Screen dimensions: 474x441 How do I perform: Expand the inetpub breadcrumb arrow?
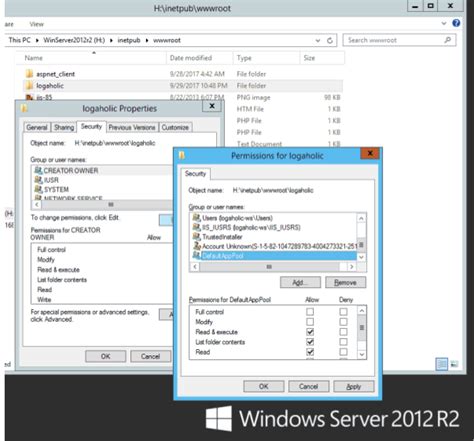pos(147,40)
